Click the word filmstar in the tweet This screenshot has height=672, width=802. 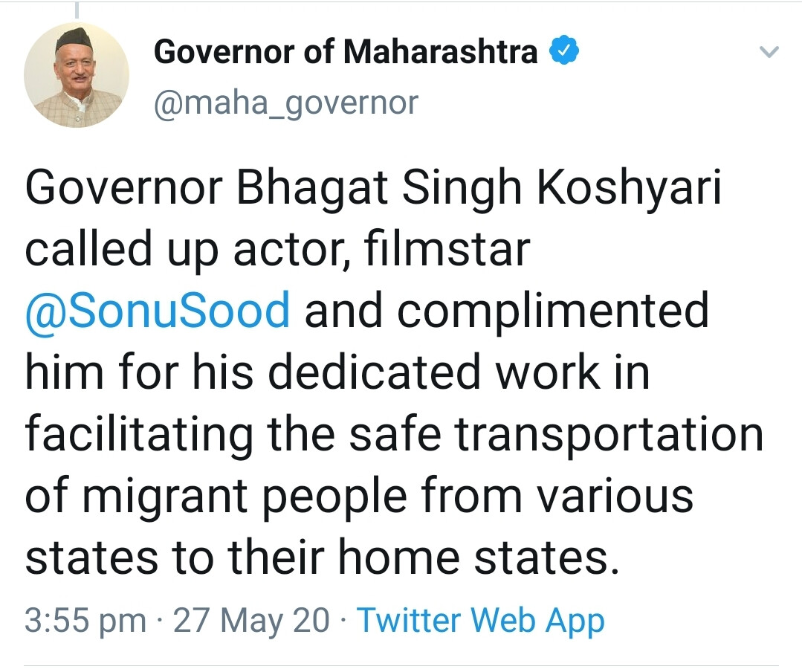(x=447, y=249)
